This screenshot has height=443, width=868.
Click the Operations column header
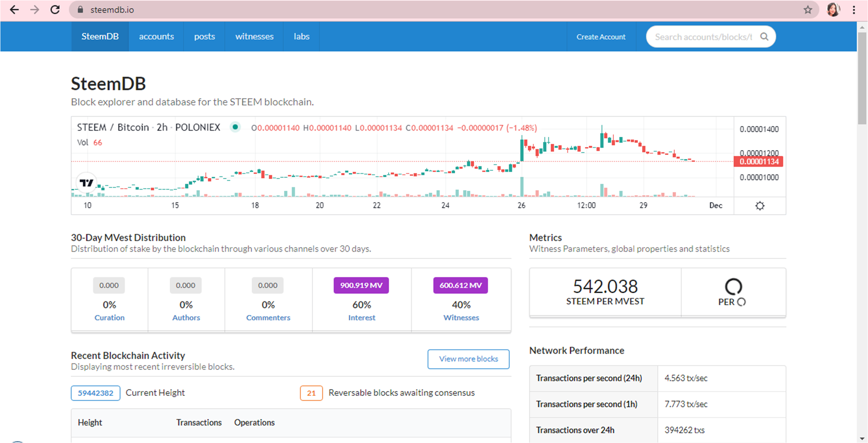pos(254,423)
